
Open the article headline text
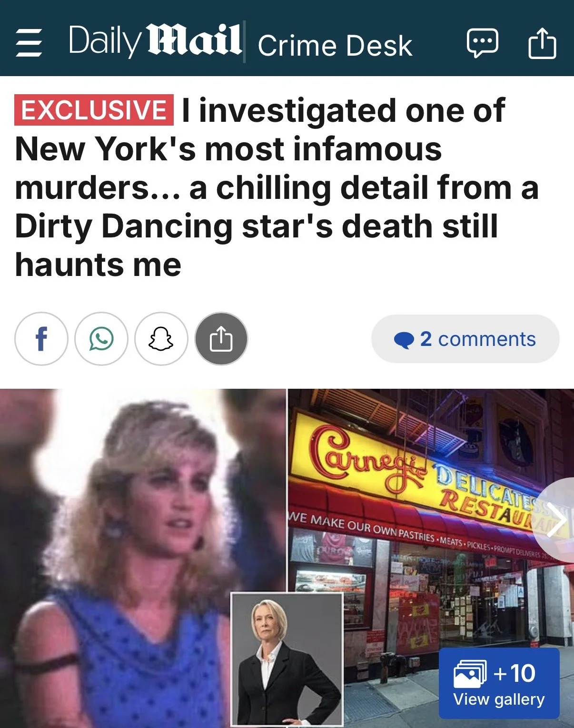[x=277, y=187]
